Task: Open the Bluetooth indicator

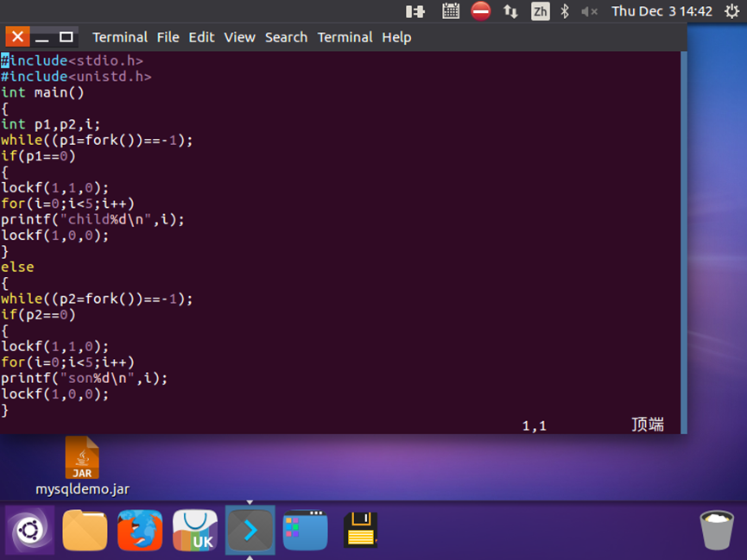Action: 565,11
